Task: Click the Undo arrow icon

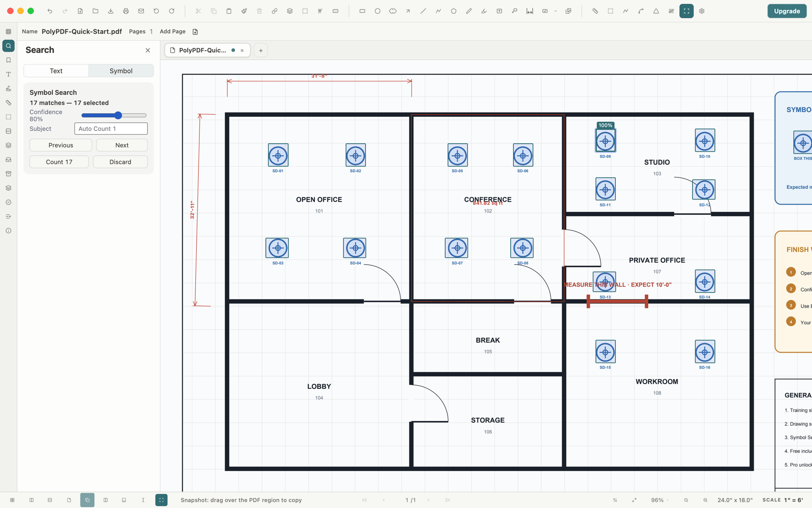Action: pyautogui.click(x=50, y=11)
